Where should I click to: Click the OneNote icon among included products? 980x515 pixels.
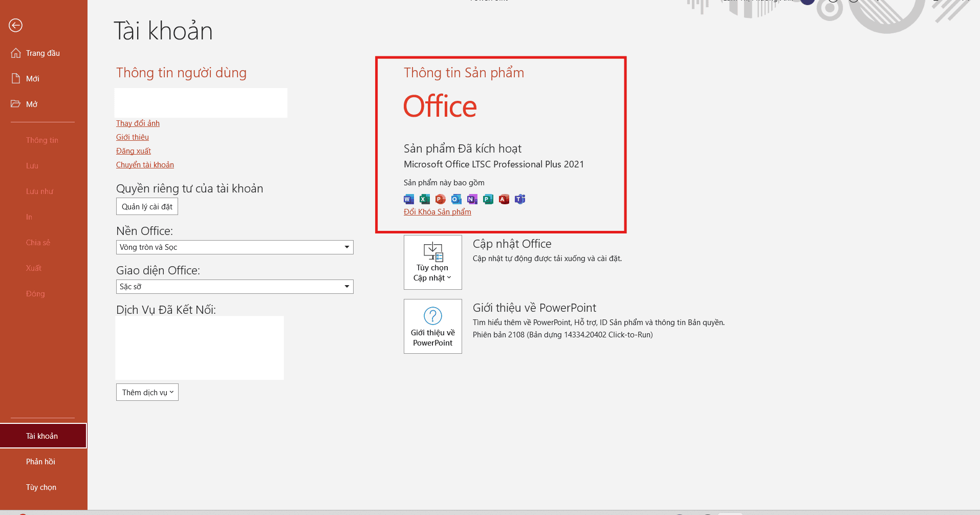(x=472, y=199)
